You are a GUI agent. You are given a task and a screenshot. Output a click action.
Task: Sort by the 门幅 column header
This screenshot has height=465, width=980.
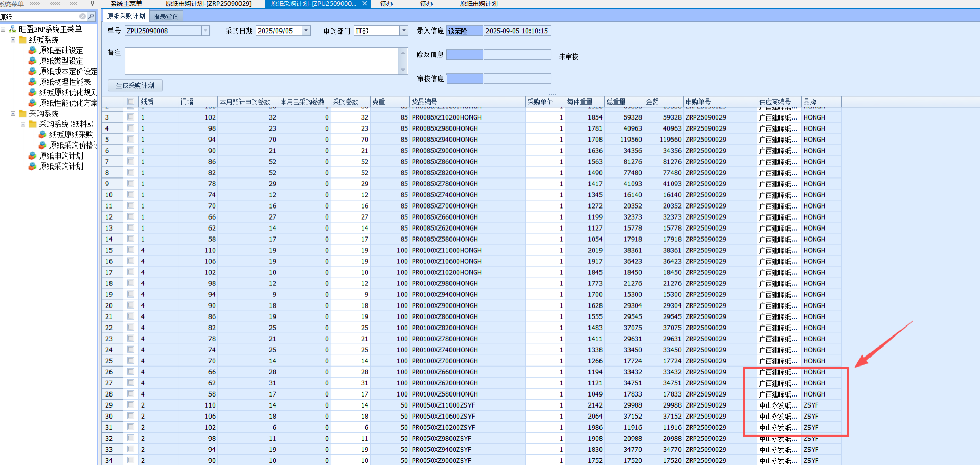198,102
